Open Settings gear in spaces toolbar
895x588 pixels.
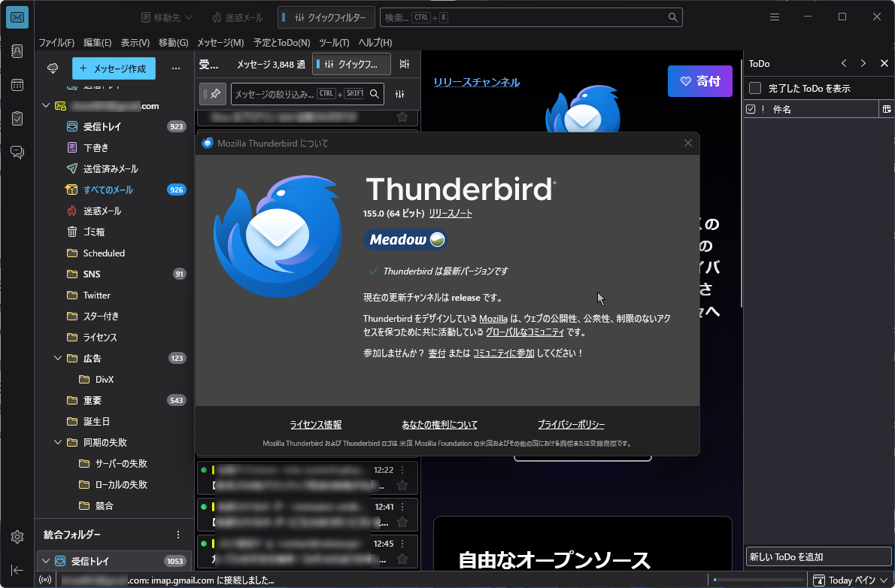pyautogui.click(x=17, y=537)
